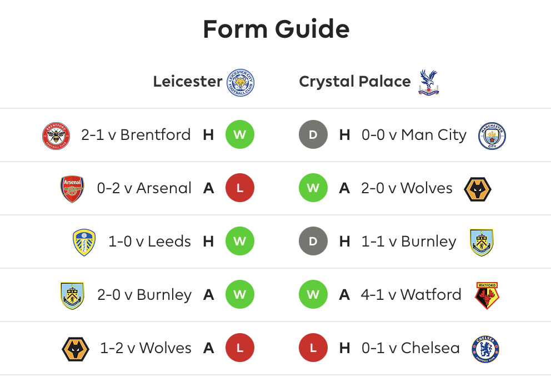Select the Arsenal cannon crest
The width and height of the screenshot is (551, 392).
point(72,189)
